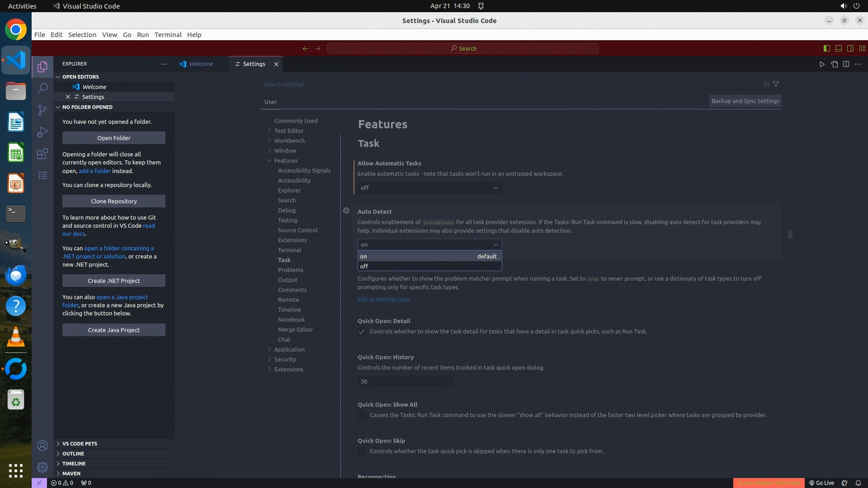This screenshot has width=868, height=488.
Task: Click the settings filter funnel icon
Action: click(x=776, y=84)
